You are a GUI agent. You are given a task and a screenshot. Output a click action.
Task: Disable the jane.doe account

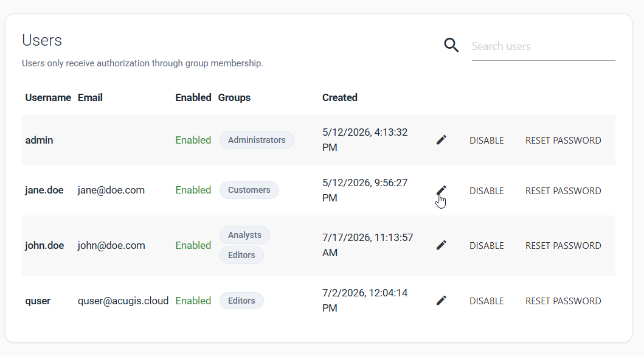click(x=486, y=190)
